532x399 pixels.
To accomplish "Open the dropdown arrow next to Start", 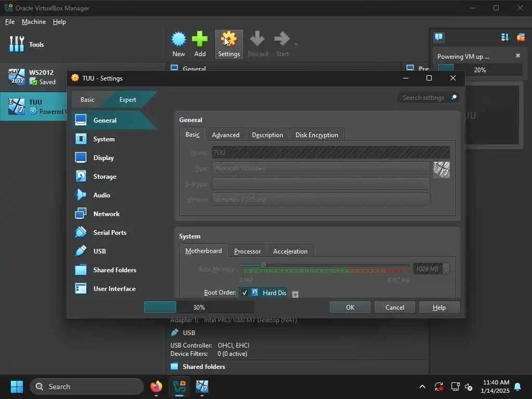I will [296, 45].
